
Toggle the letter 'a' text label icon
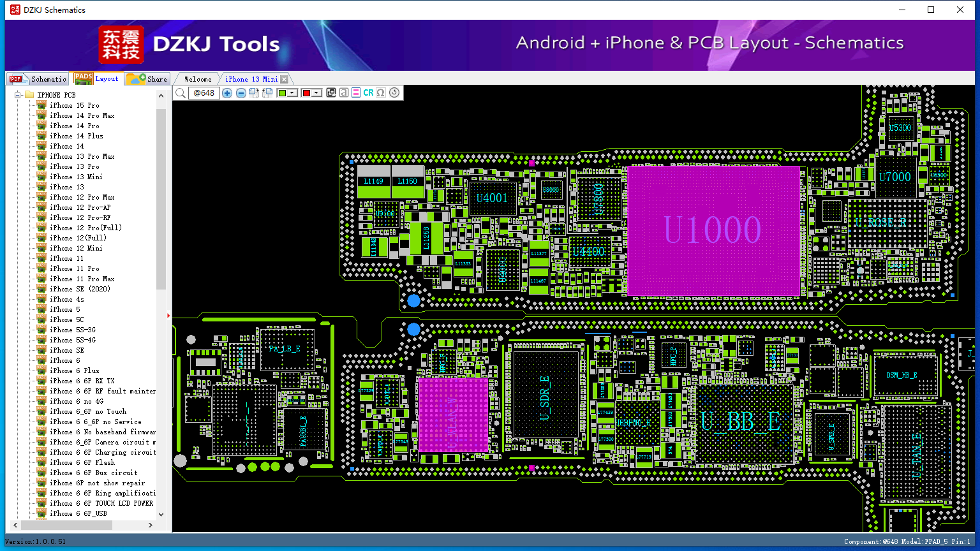344,93
